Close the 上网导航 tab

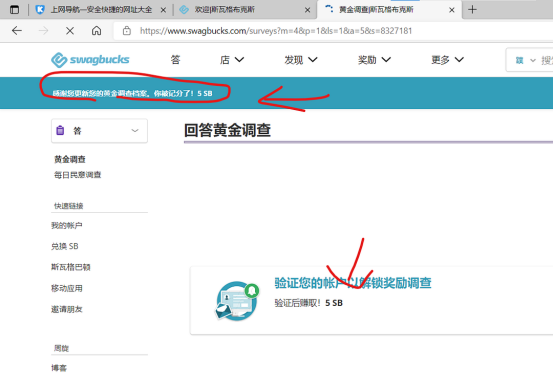(x=163, y=10)
